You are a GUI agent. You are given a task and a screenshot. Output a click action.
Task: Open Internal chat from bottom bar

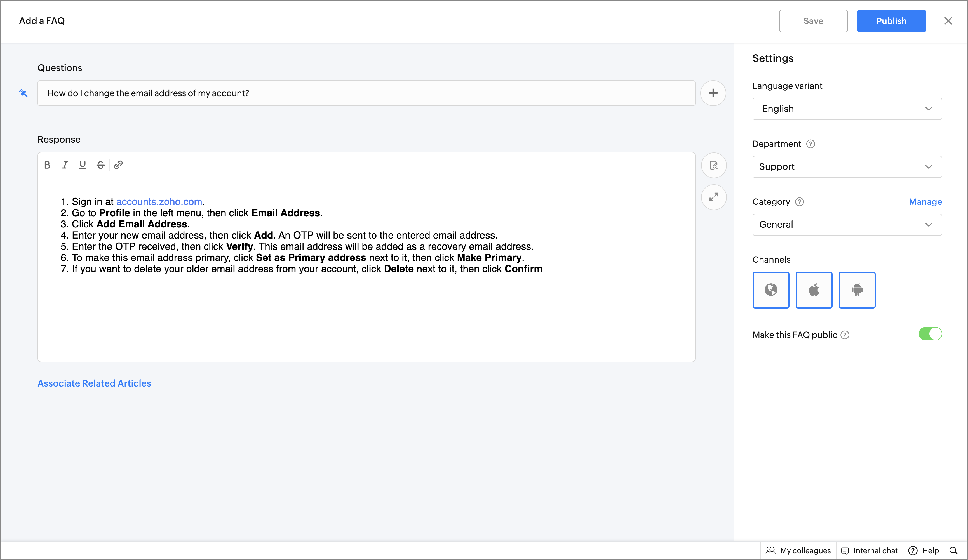[x=869, y=550]
